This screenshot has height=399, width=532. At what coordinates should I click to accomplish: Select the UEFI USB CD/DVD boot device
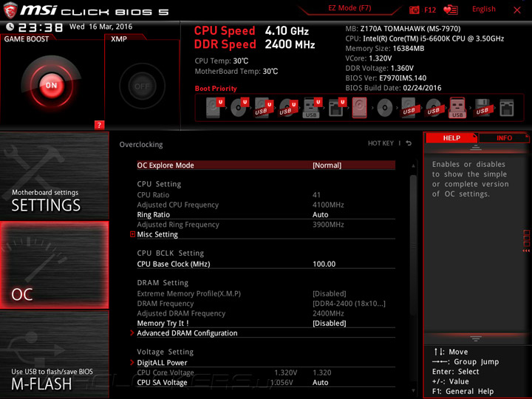tap(287, 108)
